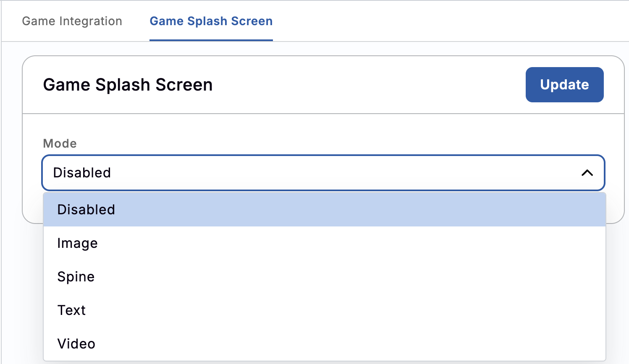Switch to the Game Integration tab
629x364 pixels.
72,21
